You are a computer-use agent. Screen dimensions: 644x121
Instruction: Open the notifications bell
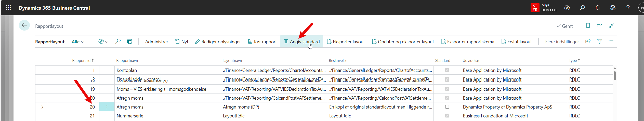pos(598,8)
